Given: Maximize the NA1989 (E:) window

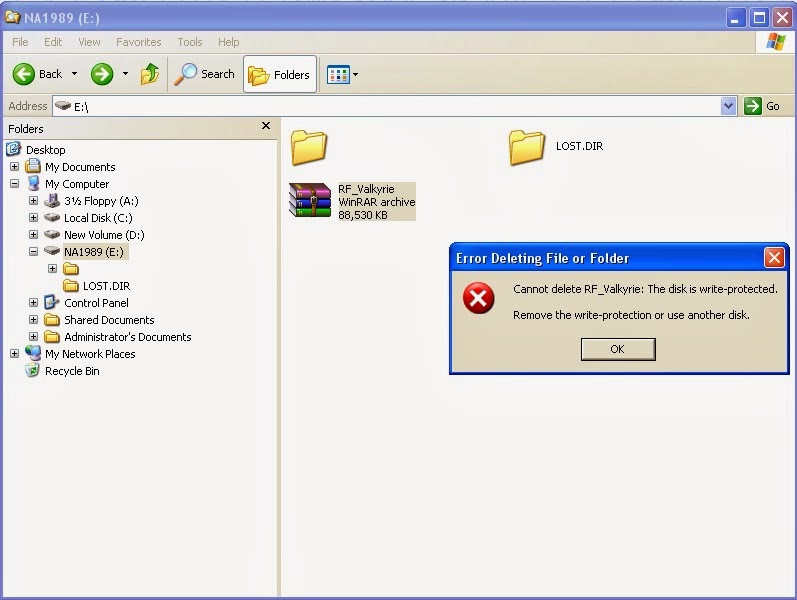Looking at the screenshot, I should 759,18.
